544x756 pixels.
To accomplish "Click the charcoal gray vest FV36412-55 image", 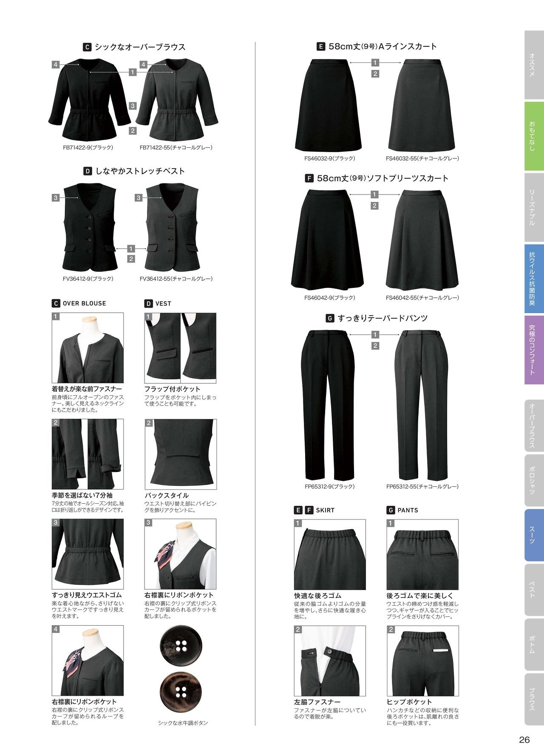I will point(172,227).
